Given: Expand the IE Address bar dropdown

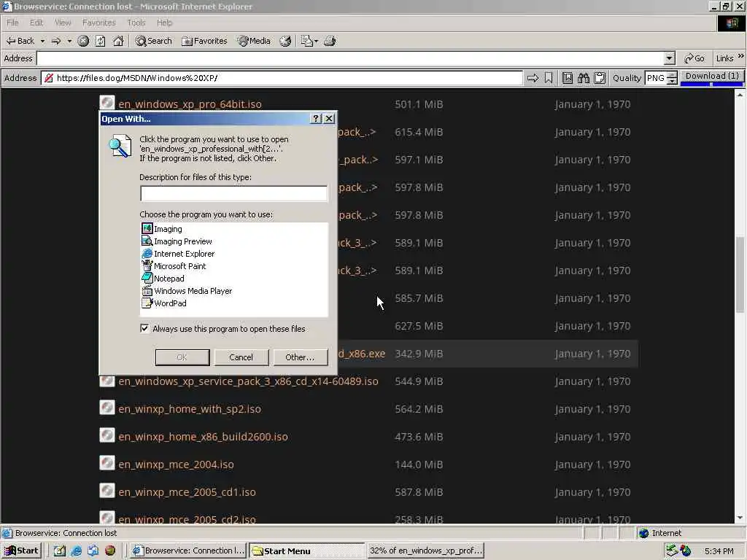Looking at the screenshot, I should (x=670, y=58).
